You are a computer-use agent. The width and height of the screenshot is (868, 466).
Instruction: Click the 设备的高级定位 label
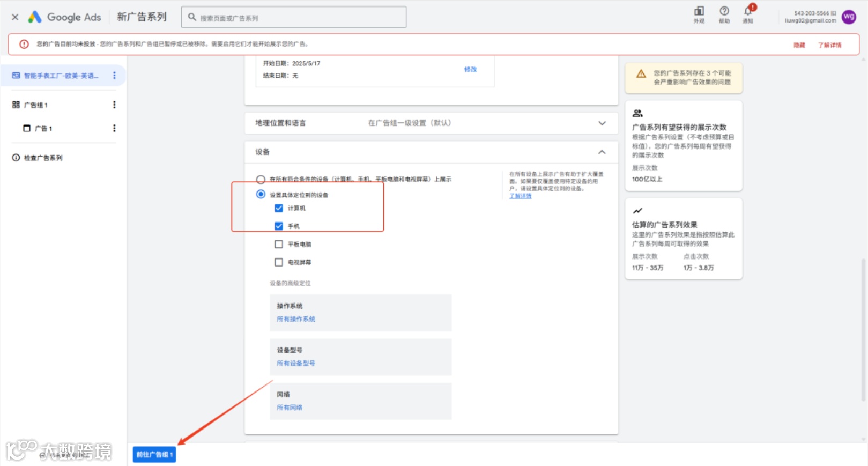click(x=290, y=283)
